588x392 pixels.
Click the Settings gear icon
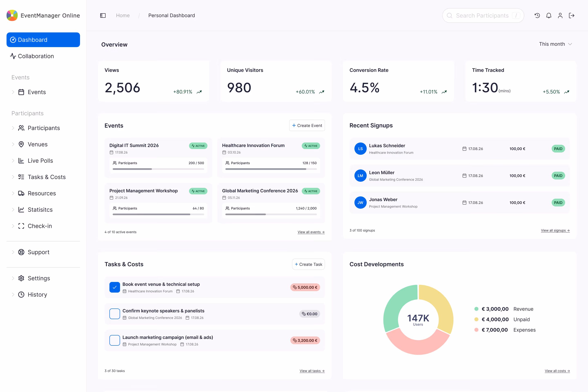click(x=21, y=278)
